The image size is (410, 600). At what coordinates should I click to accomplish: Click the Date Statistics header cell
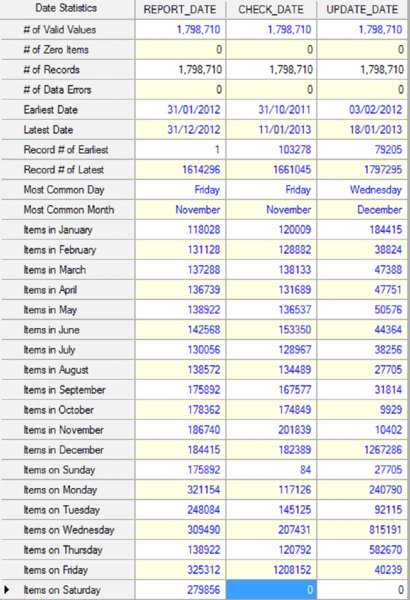click(66, 8)
